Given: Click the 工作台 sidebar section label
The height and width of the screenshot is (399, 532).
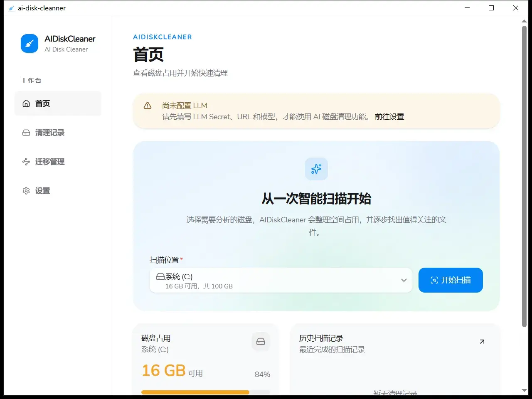Looking at the screenshot, I should 31,81.
